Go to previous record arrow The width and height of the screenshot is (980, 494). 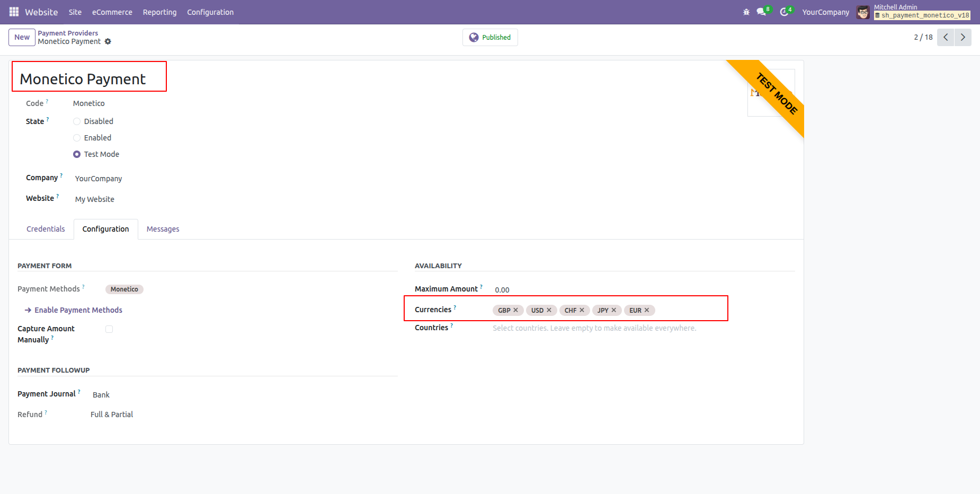point(946,37)
